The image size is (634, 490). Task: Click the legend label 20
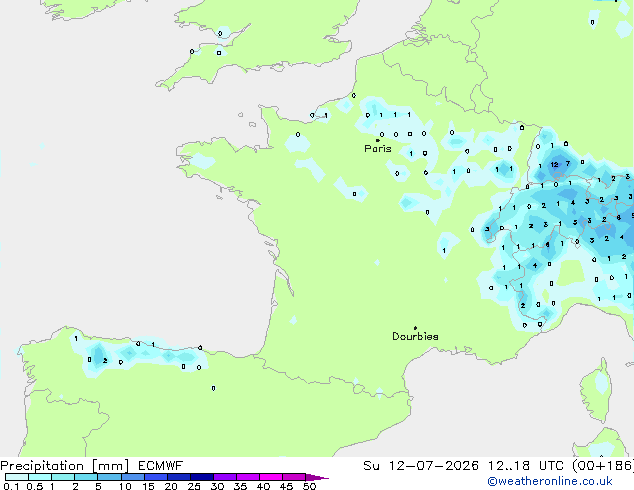click(171, 486)
